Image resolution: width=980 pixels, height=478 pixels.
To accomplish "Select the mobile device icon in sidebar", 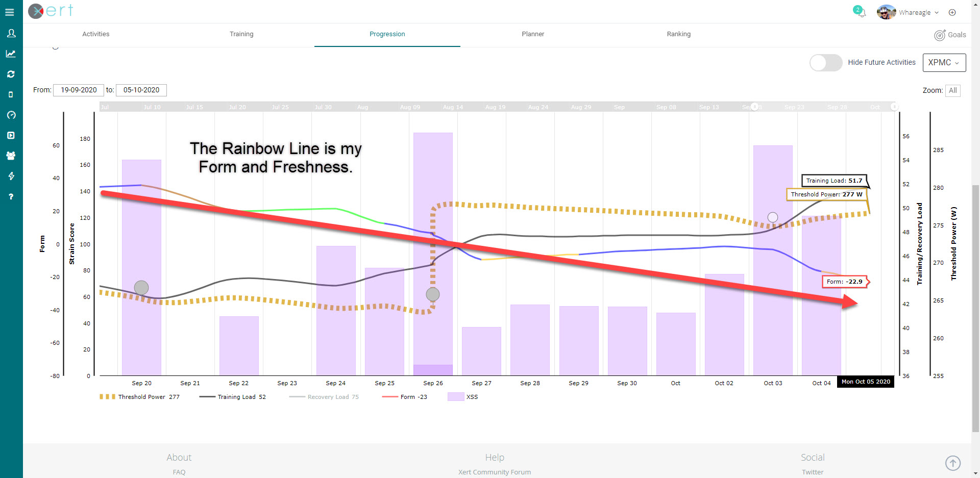I will point(11,94).
